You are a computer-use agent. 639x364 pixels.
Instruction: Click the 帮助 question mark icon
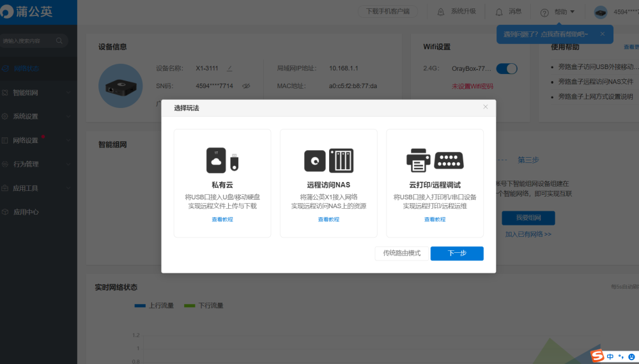[544, 13]
